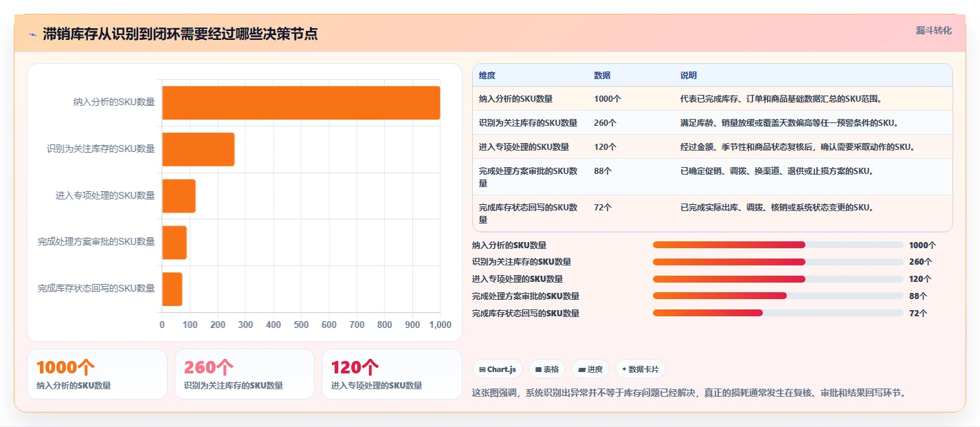Click the page title 滞销库存从识别到闭环需要经过哪些决策节点
This screenshot has width=980, height=427.
[180, 34]
